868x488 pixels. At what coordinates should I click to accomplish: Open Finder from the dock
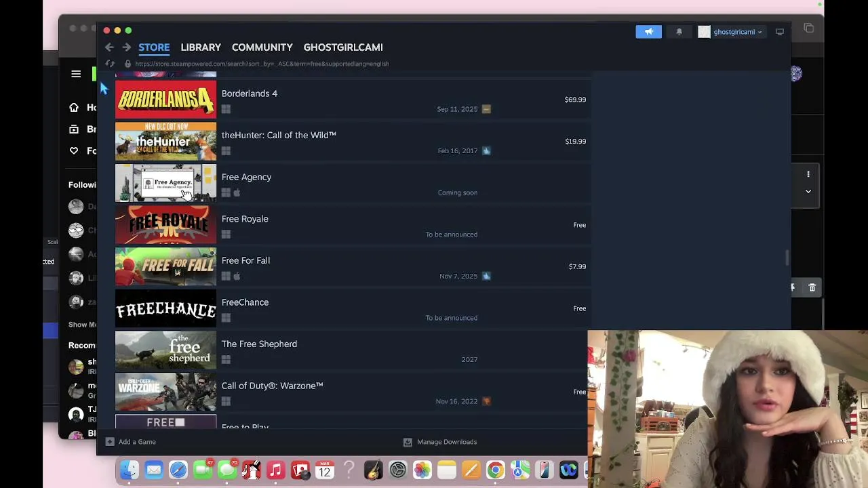(x=130, y=470)
